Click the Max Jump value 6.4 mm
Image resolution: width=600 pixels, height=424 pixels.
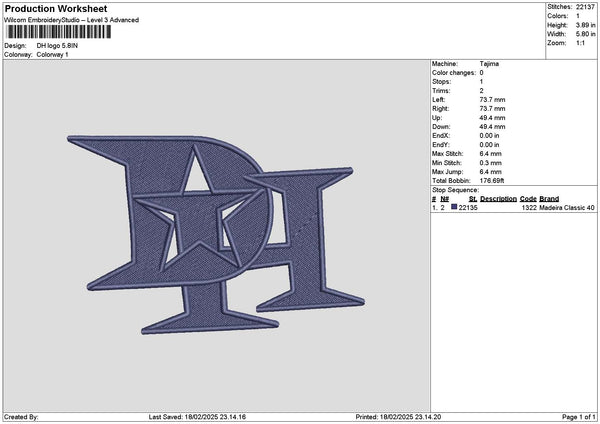491,172
